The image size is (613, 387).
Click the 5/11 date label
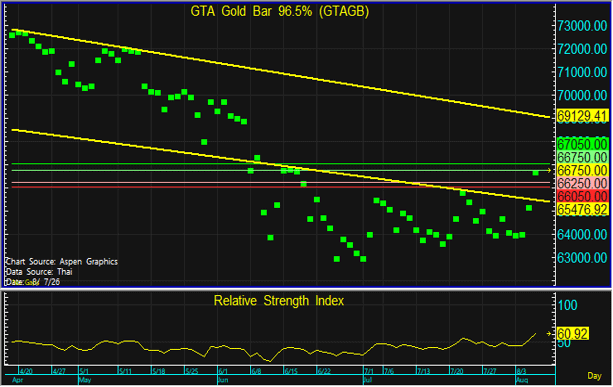point(125,371)
